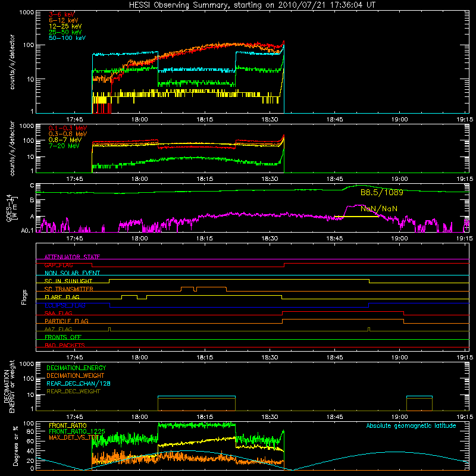
Task: Click the top panel 'counts/s/detector' axis title
Action: click(12, 62)
